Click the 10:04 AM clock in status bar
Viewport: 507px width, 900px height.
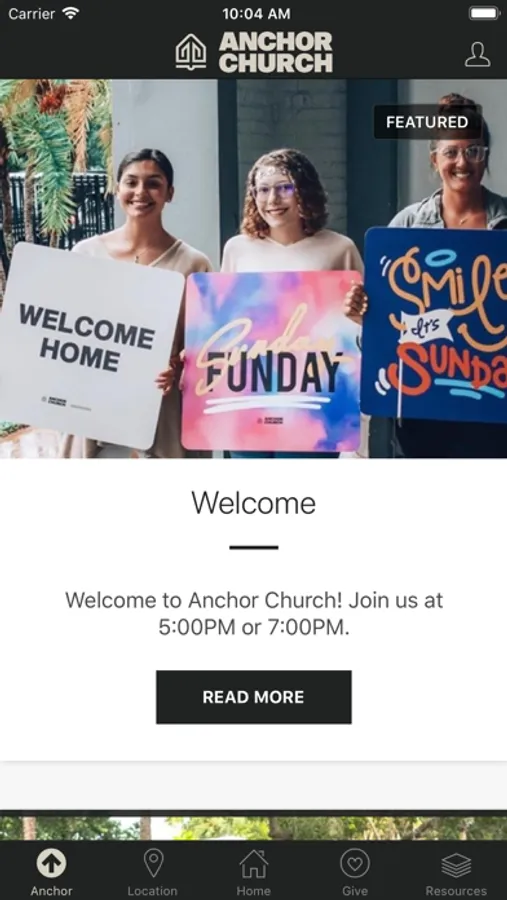256,13
